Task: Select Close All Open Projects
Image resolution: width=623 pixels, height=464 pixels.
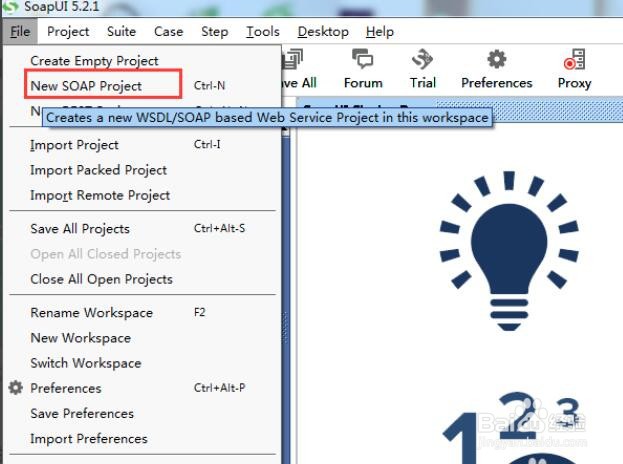Action: [x=142, y=279]
